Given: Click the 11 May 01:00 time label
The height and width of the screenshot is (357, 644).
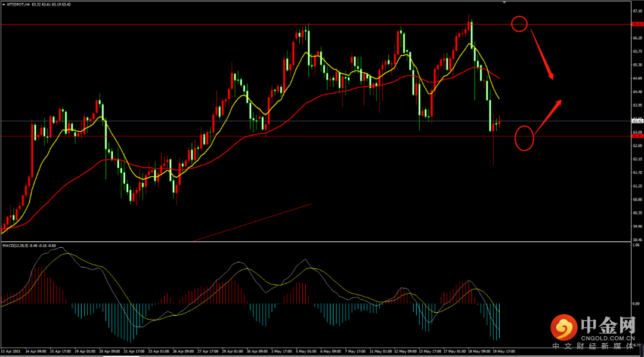Looking at the screenshot, I should click(380, 352).
